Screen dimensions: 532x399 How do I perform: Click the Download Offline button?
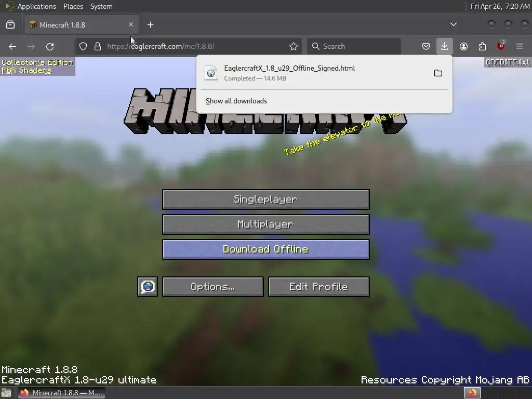tap(265, 249)
